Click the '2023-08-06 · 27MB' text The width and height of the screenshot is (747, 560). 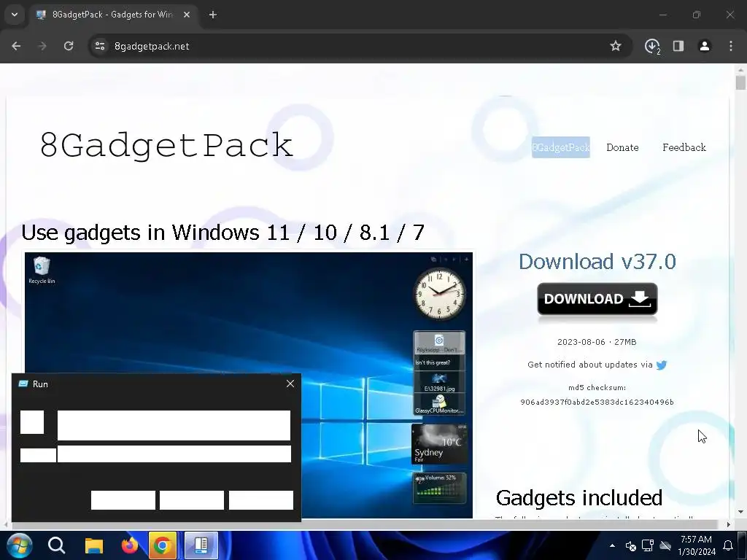(597, 342)
